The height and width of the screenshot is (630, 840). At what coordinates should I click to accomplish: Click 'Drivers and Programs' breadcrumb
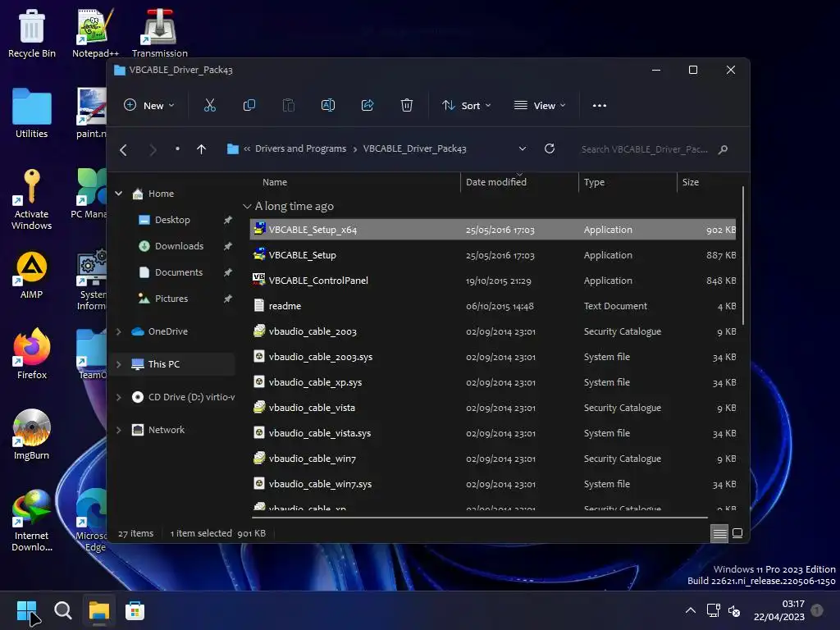pos(300,148)
